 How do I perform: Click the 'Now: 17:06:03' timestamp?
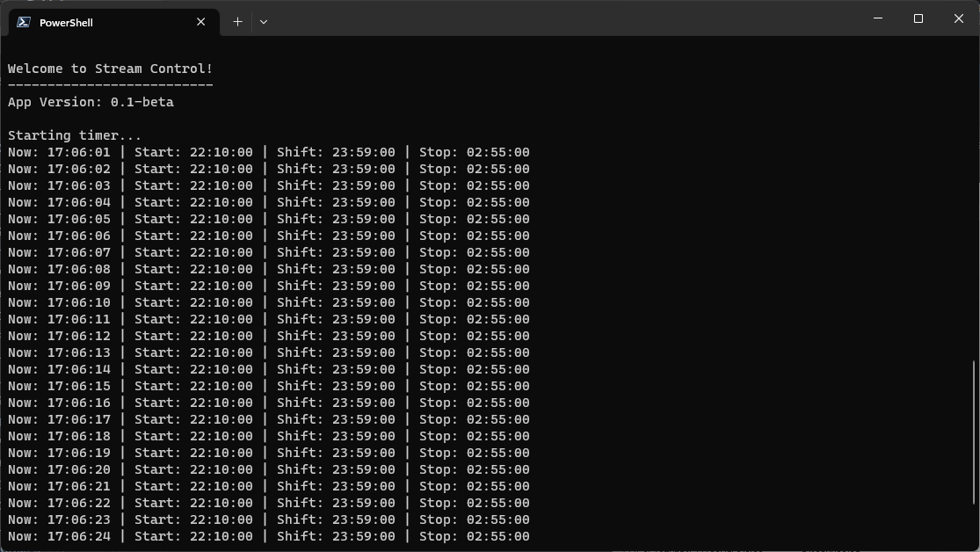pos(59,185)
